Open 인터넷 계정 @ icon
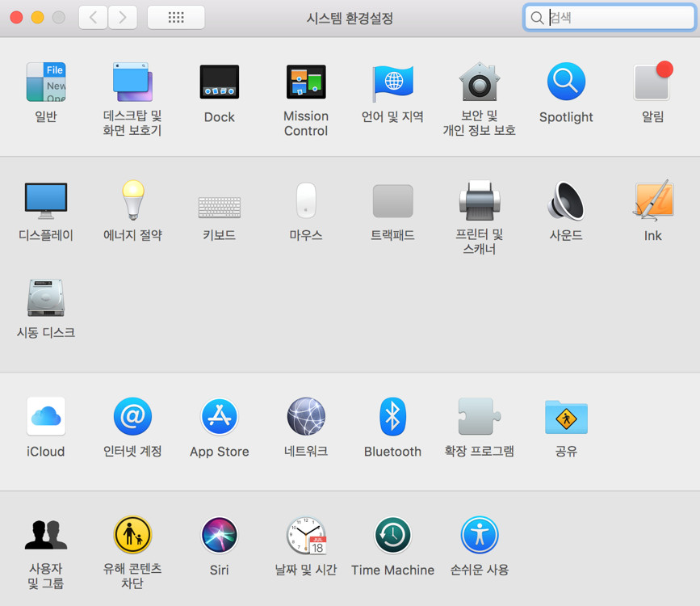 pyautogui.click(x=132, y=416)
